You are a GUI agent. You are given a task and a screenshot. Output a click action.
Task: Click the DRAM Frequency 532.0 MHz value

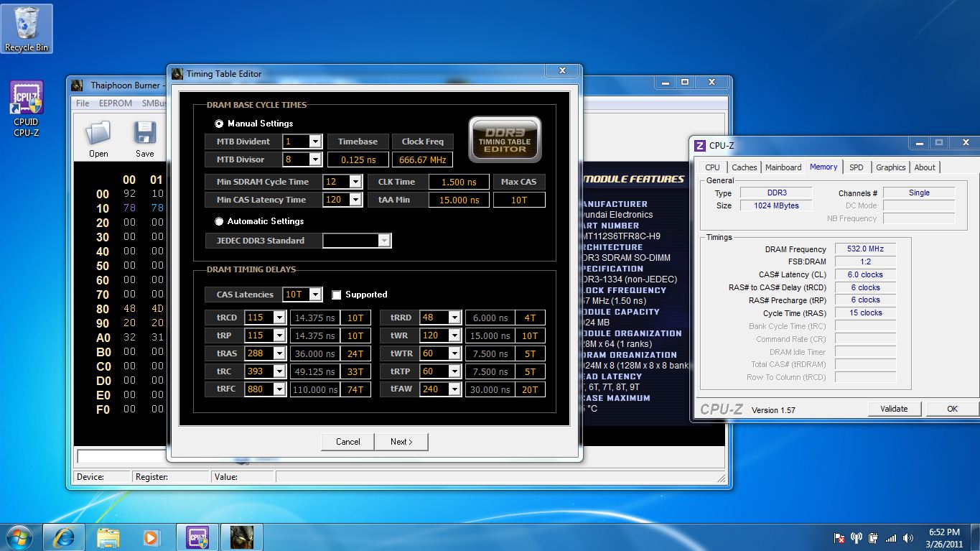tap(865, 249)
